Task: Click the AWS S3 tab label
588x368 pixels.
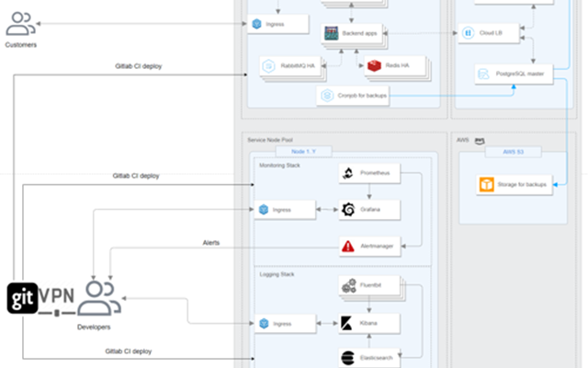Action: [513, 152]
